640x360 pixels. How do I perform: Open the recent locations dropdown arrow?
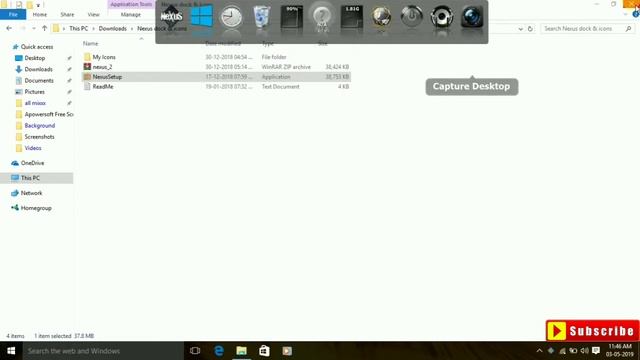coord(34,29)
